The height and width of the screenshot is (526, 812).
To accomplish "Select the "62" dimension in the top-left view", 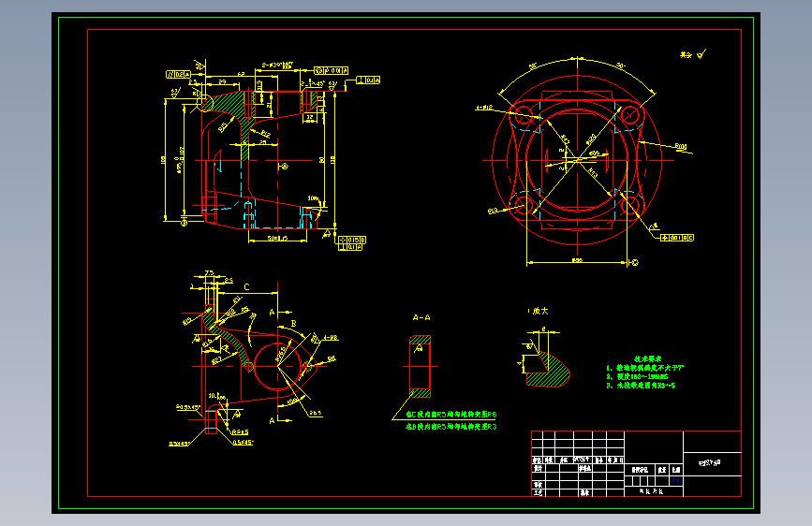I will pyautogui.click(x=241, y=75).
